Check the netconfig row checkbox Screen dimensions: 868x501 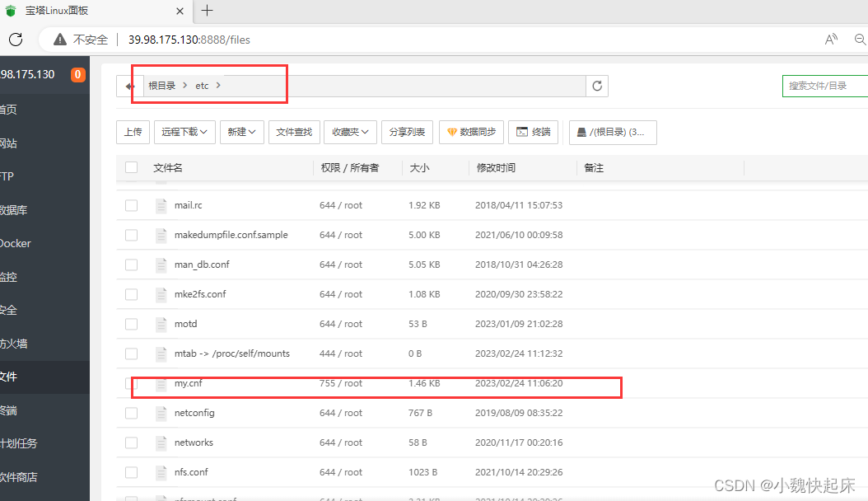click(x=131, y=413)
